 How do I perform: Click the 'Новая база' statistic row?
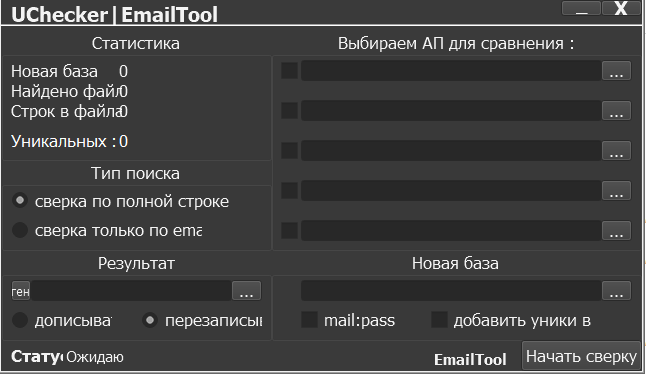tap(69, 71)
